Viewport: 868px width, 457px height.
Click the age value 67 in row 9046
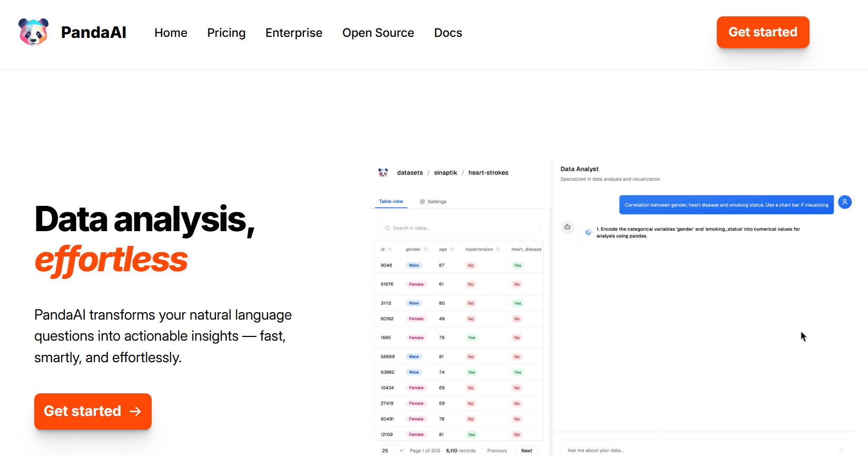pyautogui.click(x=442, y=265)
